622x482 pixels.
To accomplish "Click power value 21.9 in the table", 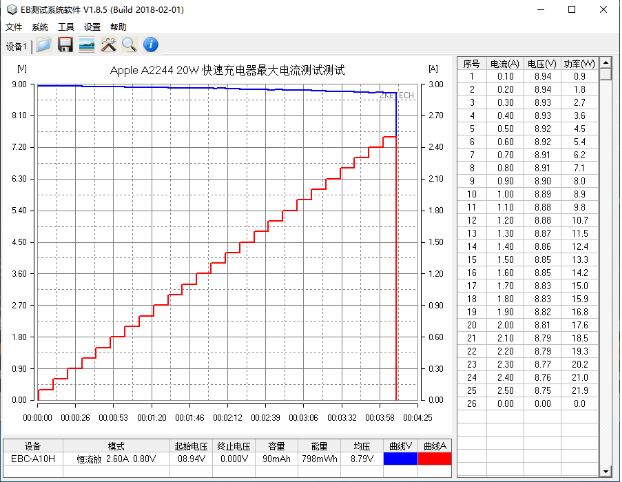I will point(579,390).
